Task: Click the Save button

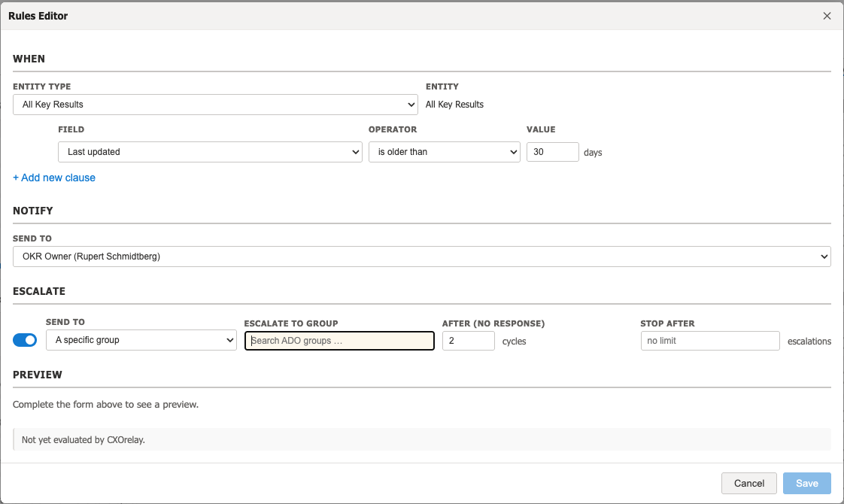Action: tap(807, 483)
